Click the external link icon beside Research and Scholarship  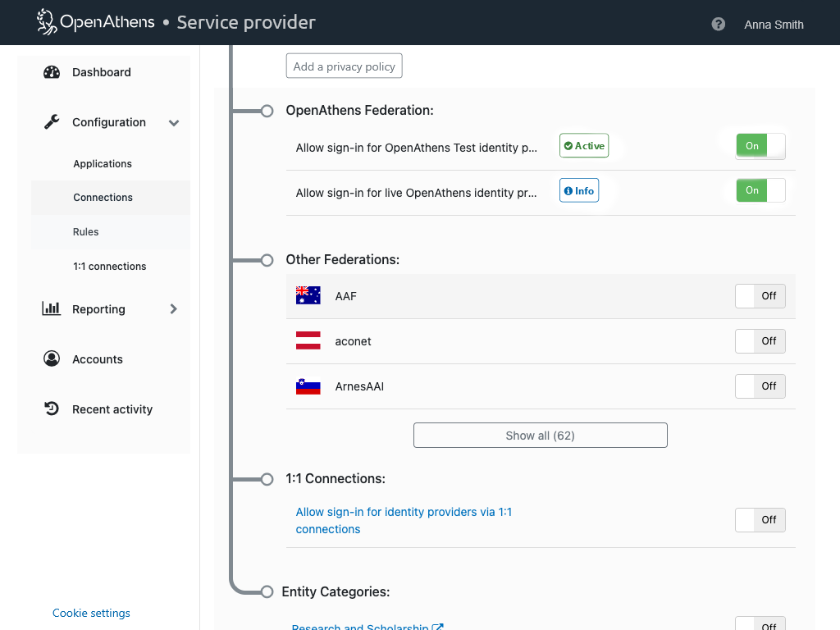(x=438, y=627)
